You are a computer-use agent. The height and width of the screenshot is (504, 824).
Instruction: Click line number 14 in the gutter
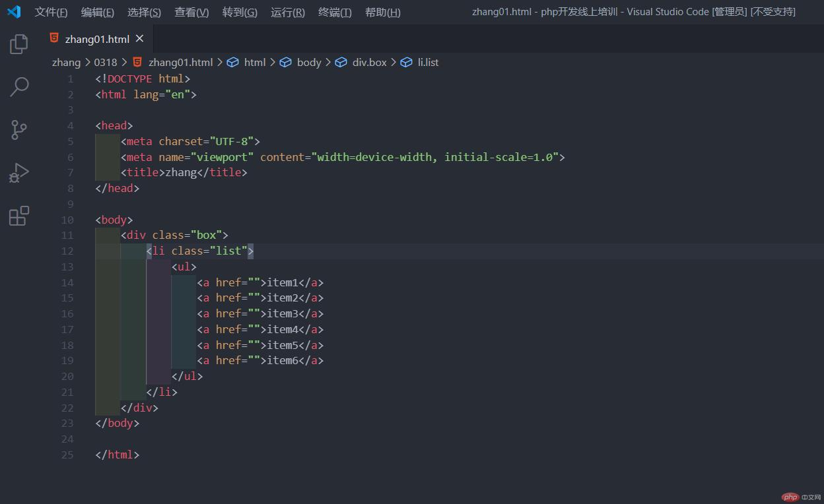pyautogui.click(x=67, y=282)
